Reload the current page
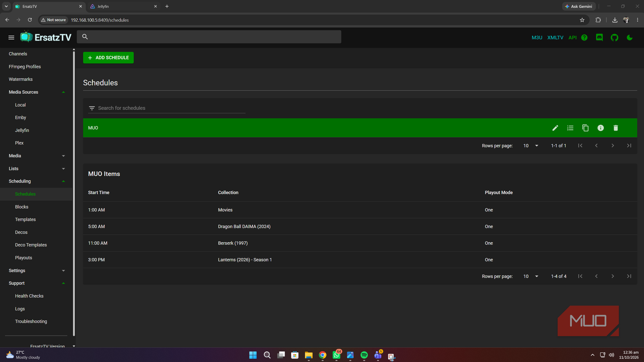Viewport: 644px width, 362px height. pyautogui.click(x=30, y=20)
